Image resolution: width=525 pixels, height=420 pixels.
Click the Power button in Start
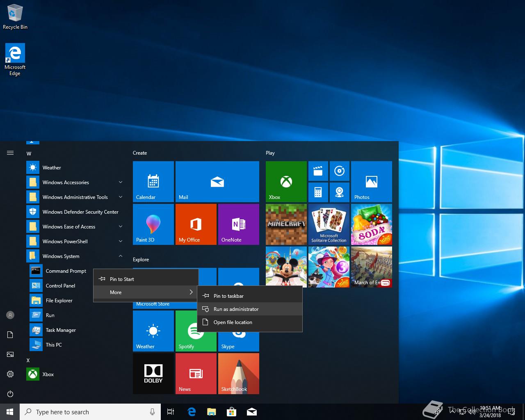(x=10, y=394)
